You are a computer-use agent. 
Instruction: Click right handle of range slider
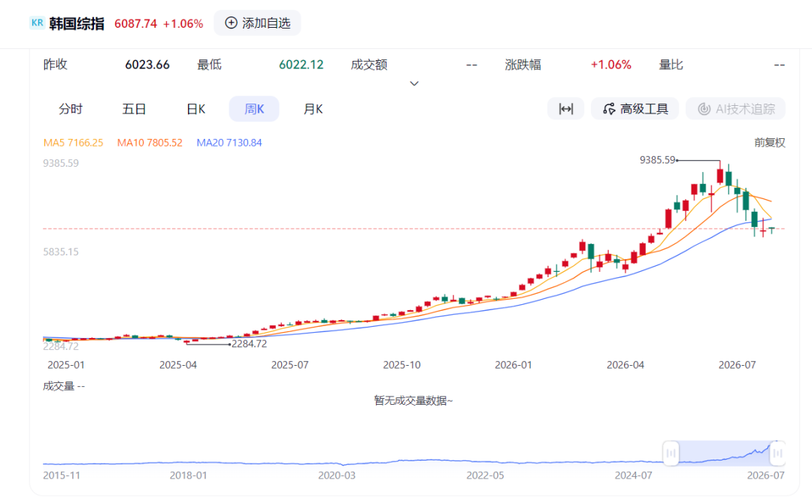point(777,453)
